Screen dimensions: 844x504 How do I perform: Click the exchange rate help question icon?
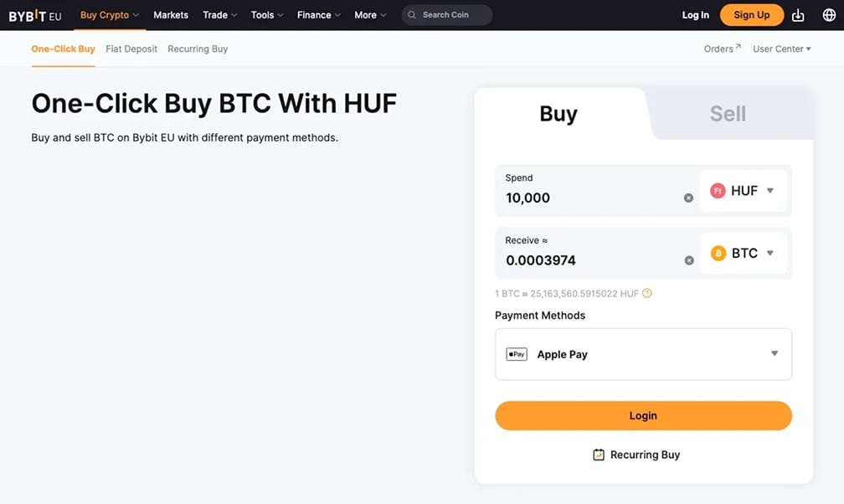pos(647,293)
